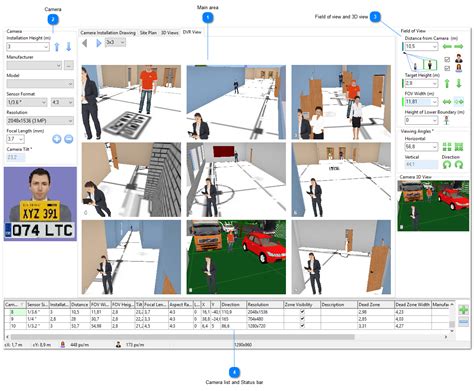Toggle the checkbox beside the man target
The image size is (474, 391).
pyautogui.click(x=447, y=60)
